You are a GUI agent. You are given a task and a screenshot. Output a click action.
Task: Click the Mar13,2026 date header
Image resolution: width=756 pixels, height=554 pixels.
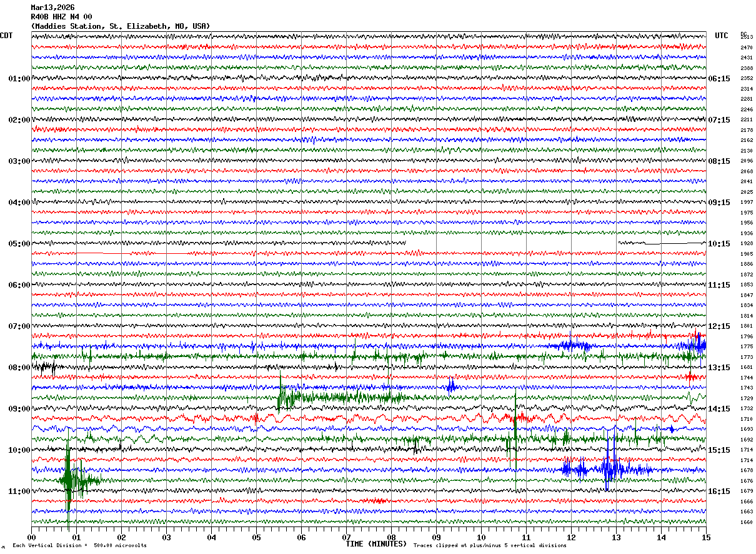click(52, 8)
